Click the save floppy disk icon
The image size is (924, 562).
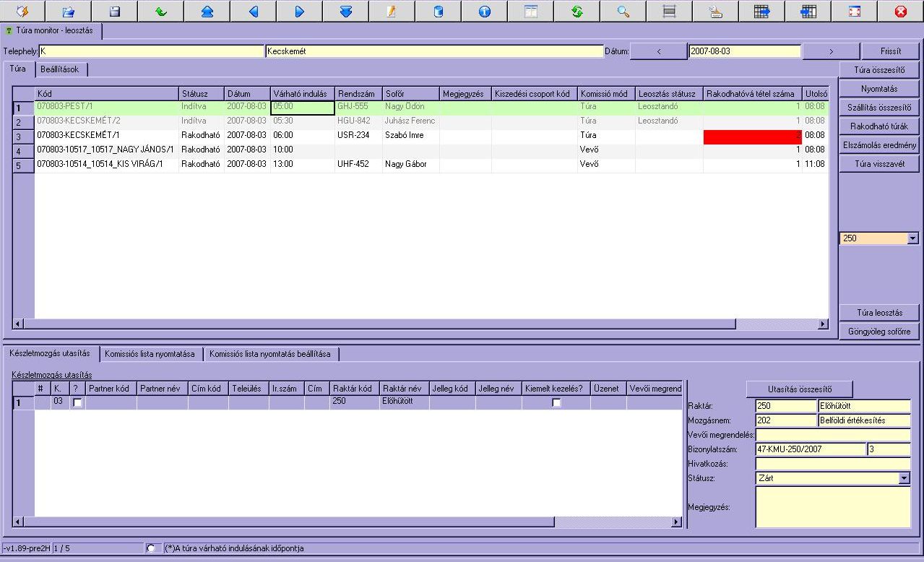point(115,12)
